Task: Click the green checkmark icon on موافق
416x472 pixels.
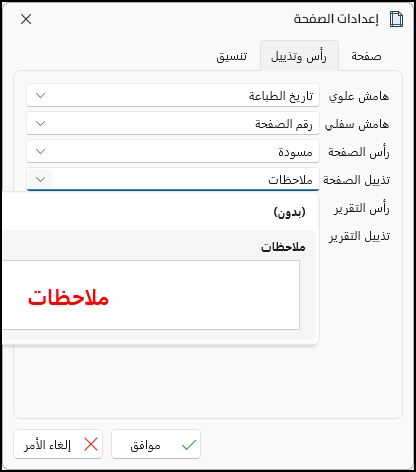Action: click(x=189, y=445)
